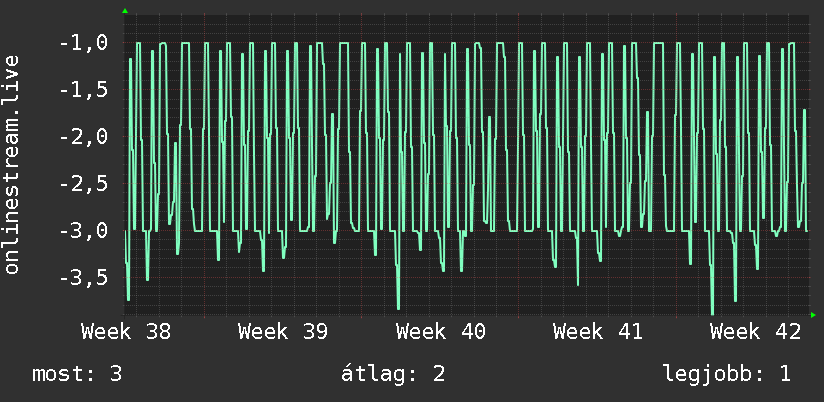Click the green arrow ending the x-axis
824x402 pixels.
813,315
